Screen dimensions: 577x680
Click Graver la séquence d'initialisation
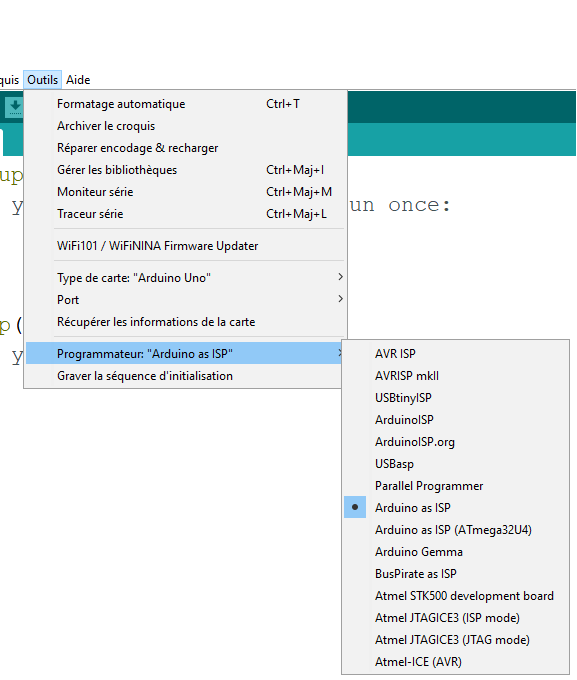click(185, 376)
